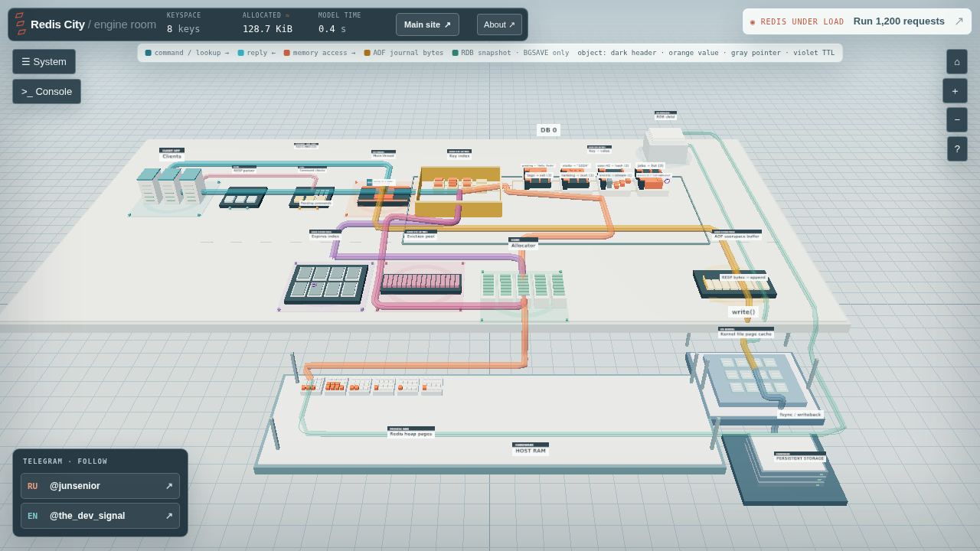Screen dimensions: 980x551
Task: Click the Redis City logo icon
Action: point(21,24)
